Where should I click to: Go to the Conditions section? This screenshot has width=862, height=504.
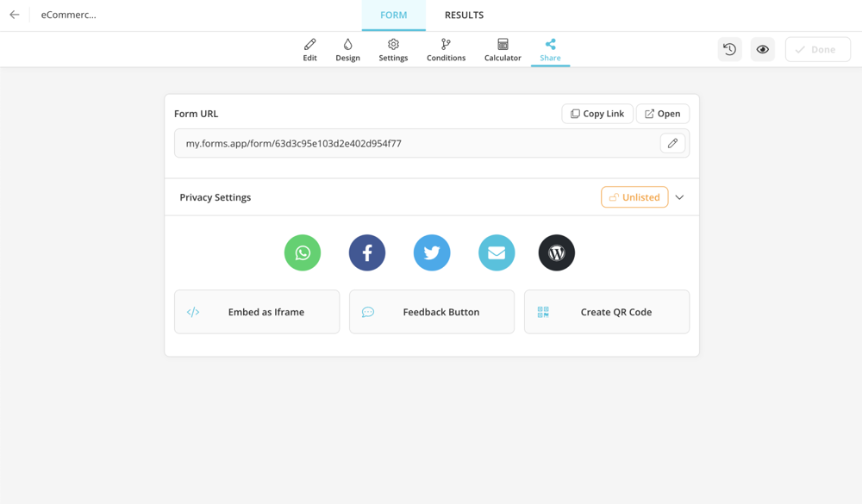[446, 50]
